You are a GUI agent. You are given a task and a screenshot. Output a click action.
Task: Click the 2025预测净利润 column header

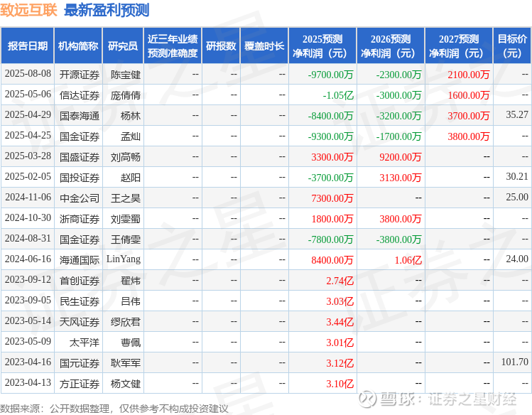point(322,45)
